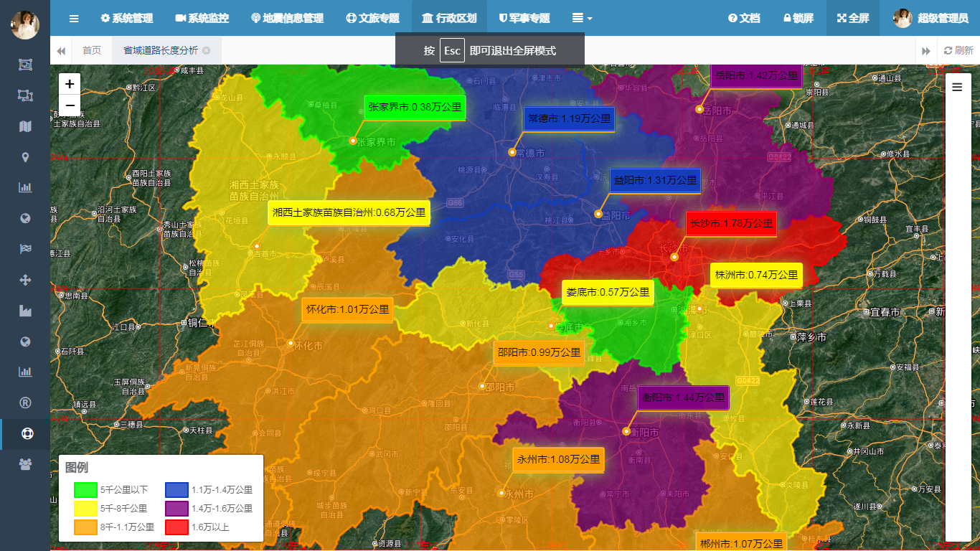Click the 张家界市:0.38万公里 label
This screenshot has width=980, height=551.
(x=415, y=108)
